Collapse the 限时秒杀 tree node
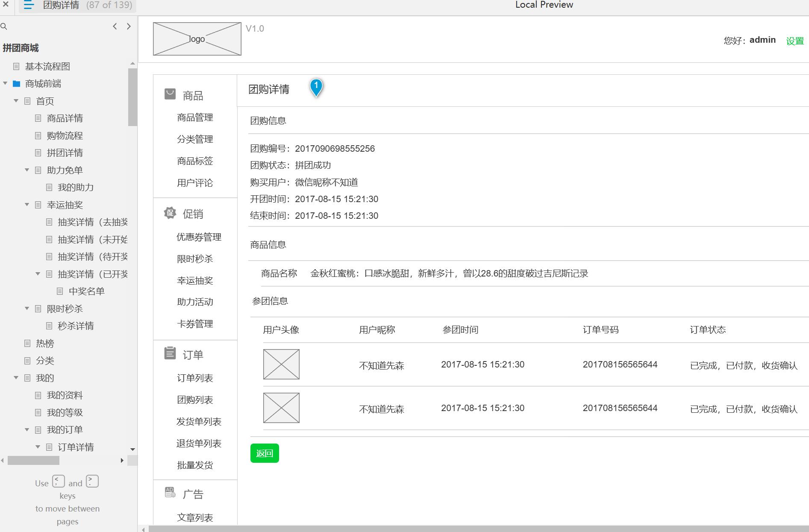This screenshot has width=809, height=532. [x=27, y=309]
